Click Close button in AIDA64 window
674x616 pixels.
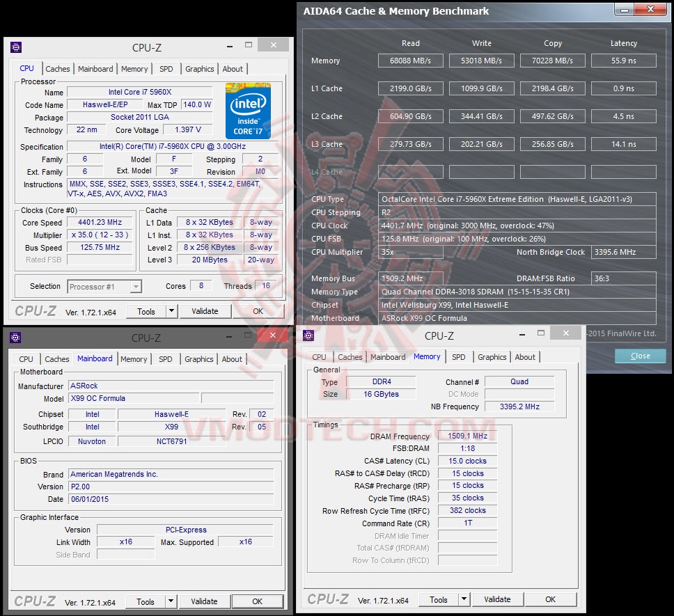click(x=640, y=356)
